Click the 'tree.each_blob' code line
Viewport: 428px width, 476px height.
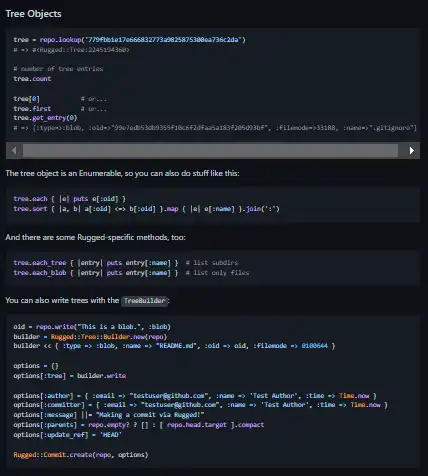(x=96, y=273)
